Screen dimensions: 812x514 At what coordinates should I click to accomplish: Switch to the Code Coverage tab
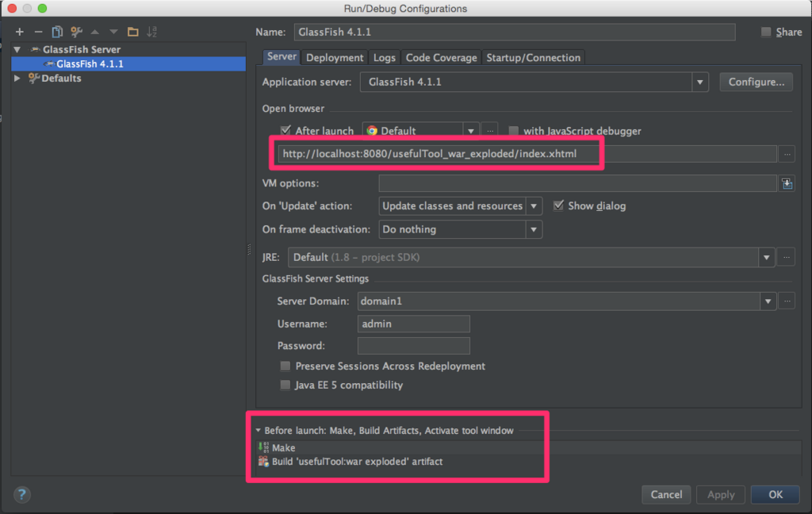[x=441, y=58]
